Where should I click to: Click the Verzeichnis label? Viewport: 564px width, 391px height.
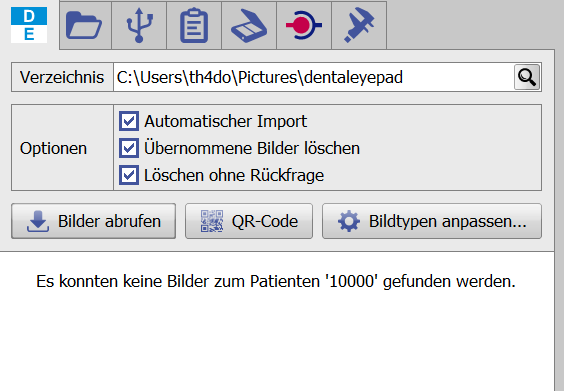click(x=62, y=77)
